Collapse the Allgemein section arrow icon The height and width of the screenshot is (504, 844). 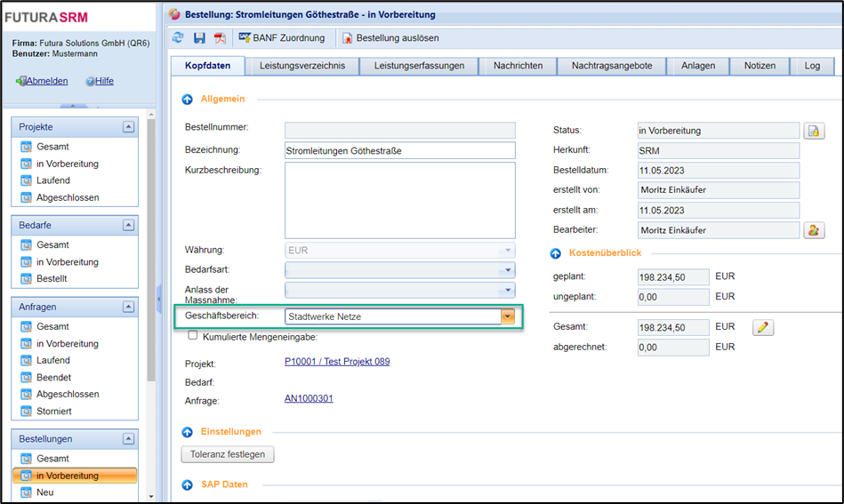point(188,100)
